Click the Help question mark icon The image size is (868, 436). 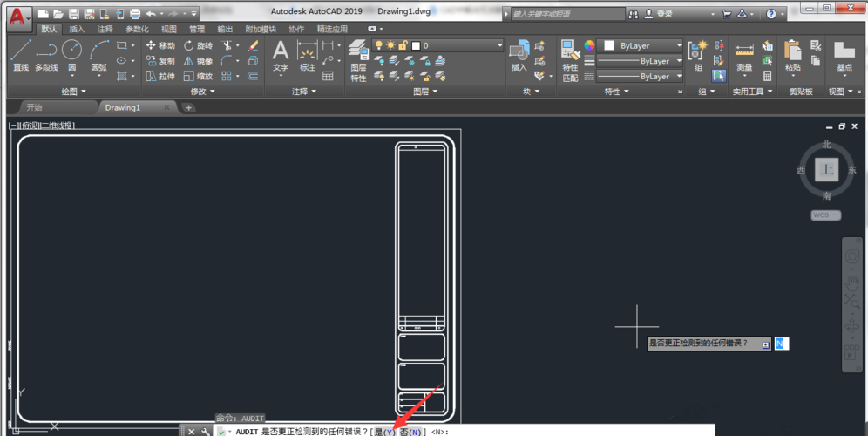pyautogui.click(x=770, y=14)
